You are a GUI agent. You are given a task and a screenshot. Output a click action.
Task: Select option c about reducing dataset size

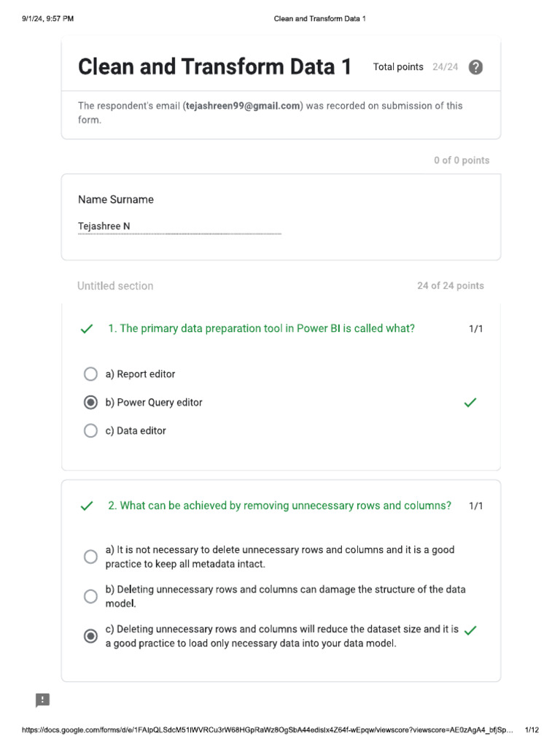[x=90, y=636]
